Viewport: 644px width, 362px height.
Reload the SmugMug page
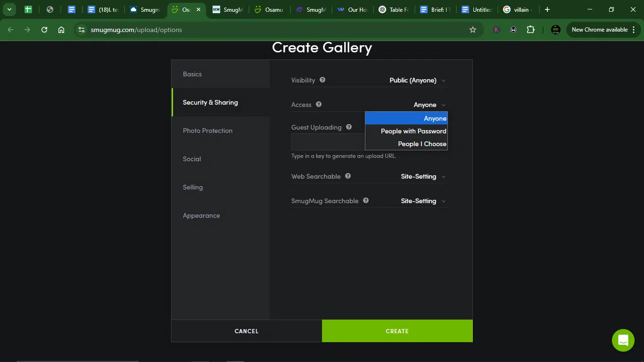pyautogui.click(x=44, y=30)
